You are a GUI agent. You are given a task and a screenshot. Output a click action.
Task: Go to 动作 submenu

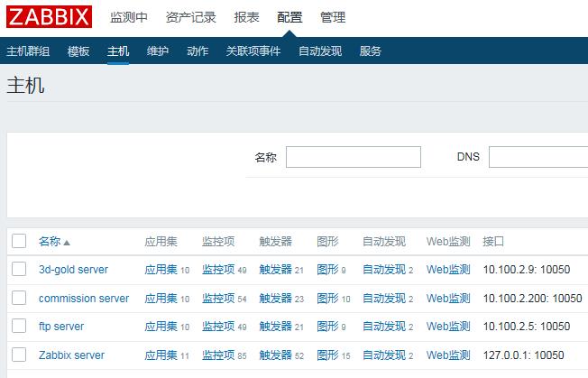198,51
